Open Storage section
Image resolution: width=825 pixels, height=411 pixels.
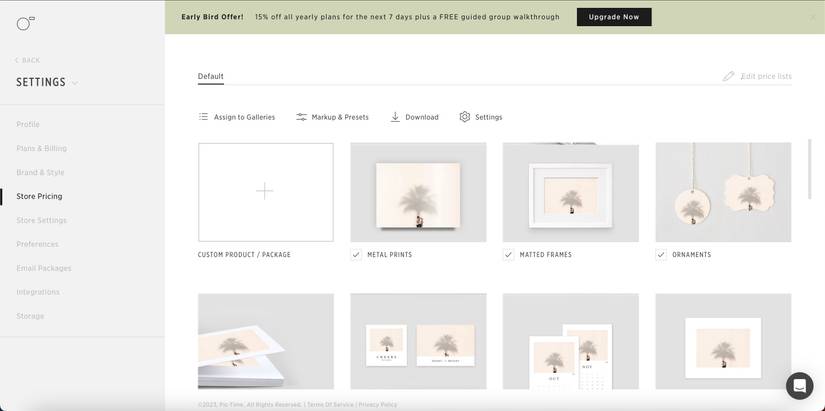pos(30,316)
